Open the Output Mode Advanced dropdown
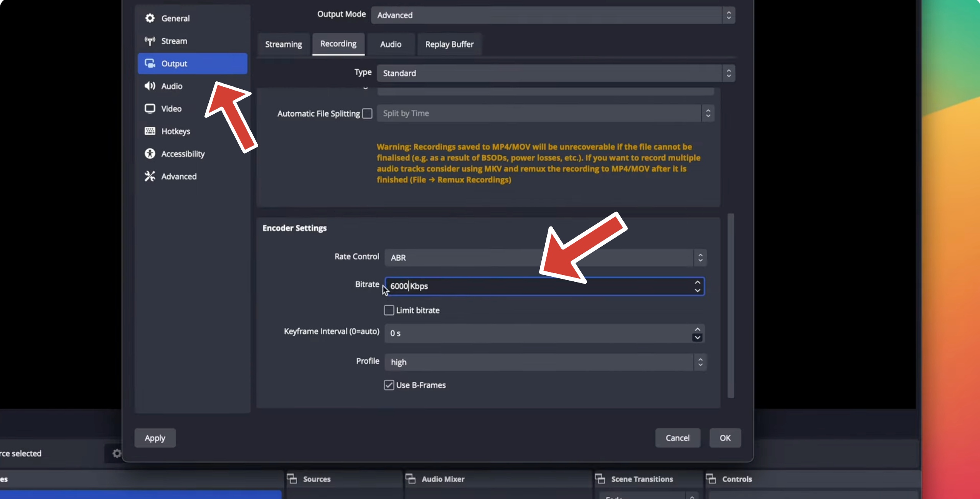Screen dimensions: 980x499 (x=553, y=15)
